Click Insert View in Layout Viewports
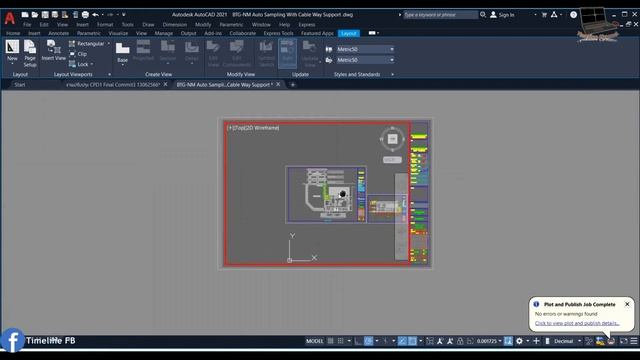 click(53, 51)
